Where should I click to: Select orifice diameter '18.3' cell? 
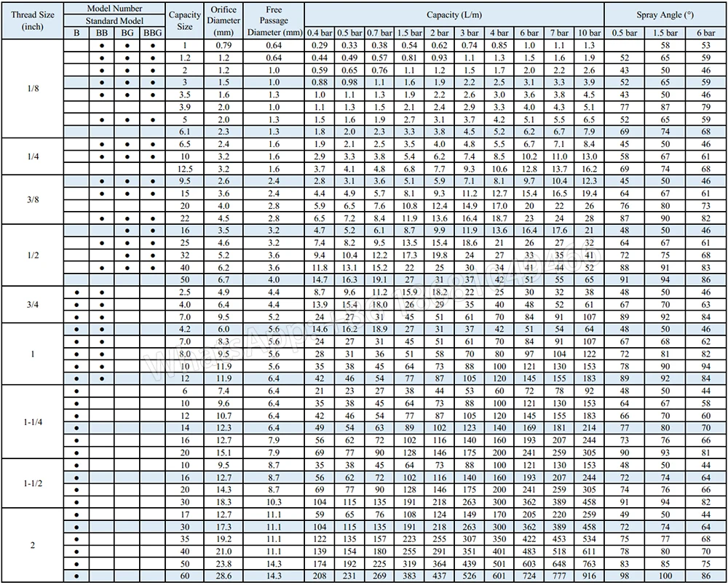(223, 502)
